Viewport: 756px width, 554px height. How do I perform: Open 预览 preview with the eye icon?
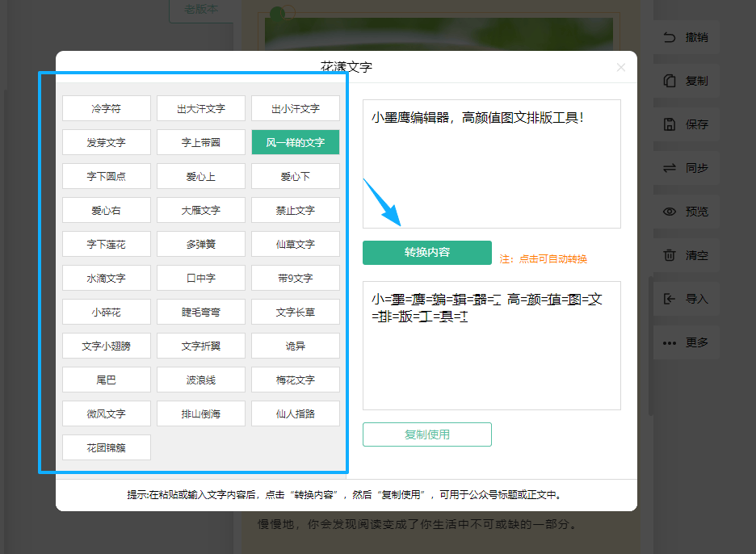pos(669,212)
